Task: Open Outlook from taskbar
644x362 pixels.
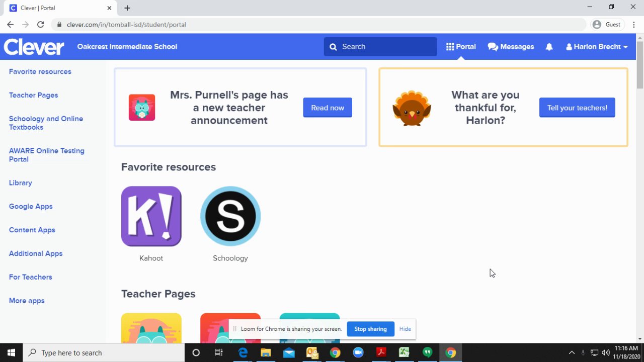Action: (x=312, y=352)
